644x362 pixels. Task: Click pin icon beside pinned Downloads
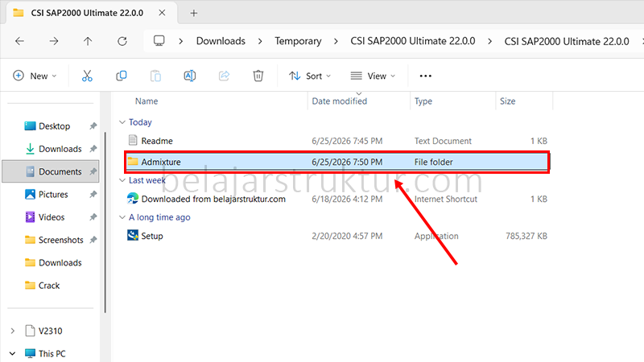click(x=93, y=149)
